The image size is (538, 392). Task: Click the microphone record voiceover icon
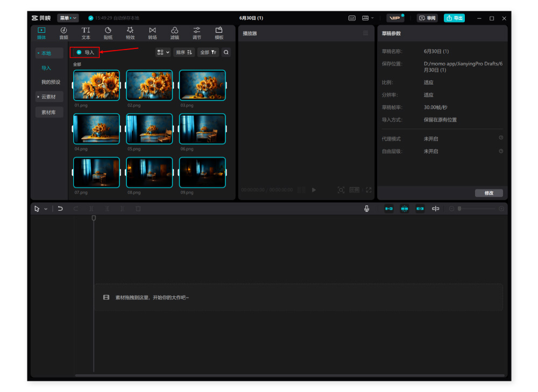(367, 209)
